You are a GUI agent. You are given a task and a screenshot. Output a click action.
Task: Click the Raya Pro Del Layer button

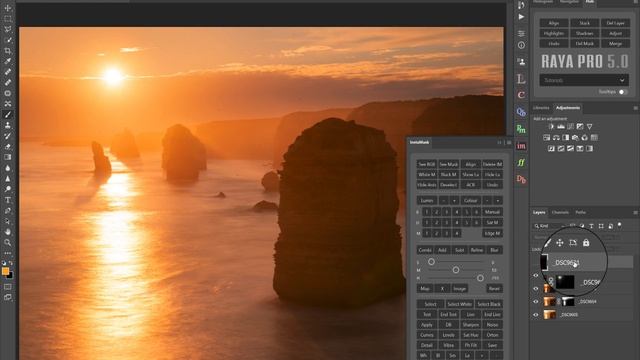tap(615, 23)
